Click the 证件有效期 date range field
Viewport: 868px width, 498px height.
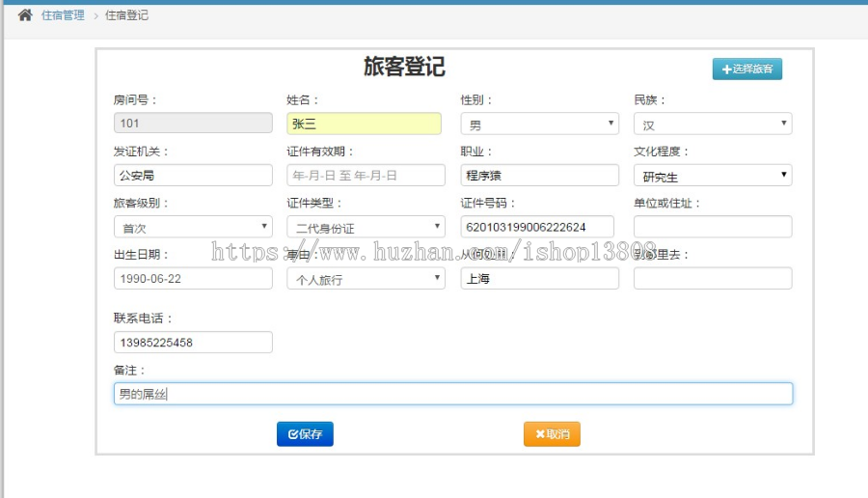(x=366, y=175)
